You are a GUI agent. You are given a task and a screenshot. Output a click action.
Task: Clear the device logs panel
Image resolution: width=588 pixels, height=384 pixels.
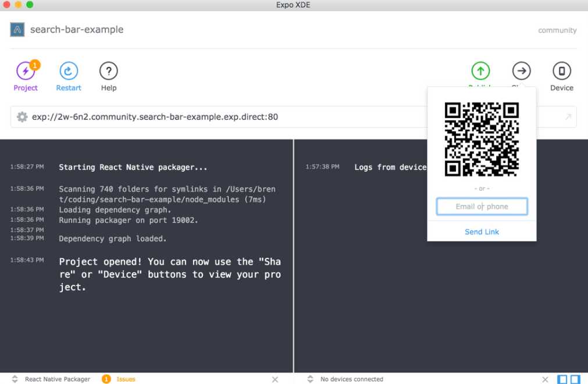point(545,379)
